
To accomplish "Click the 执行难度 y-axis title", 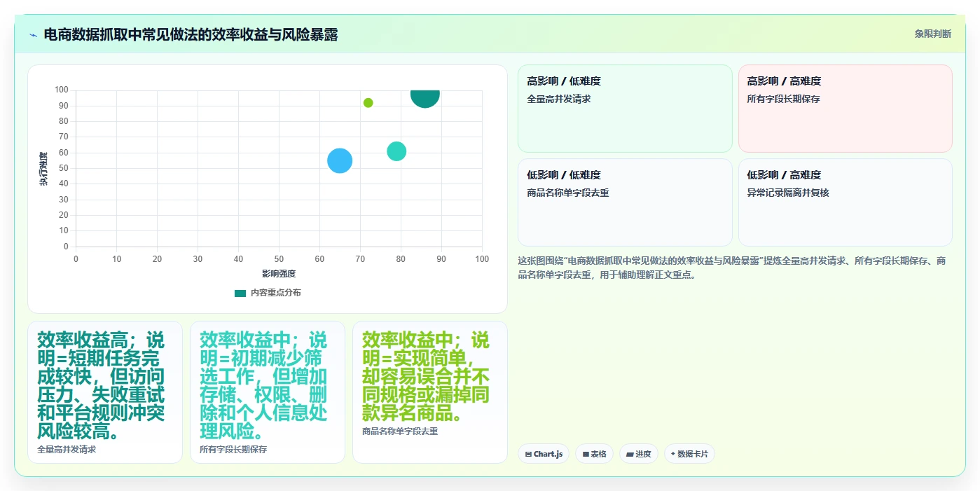I will 43,168.
